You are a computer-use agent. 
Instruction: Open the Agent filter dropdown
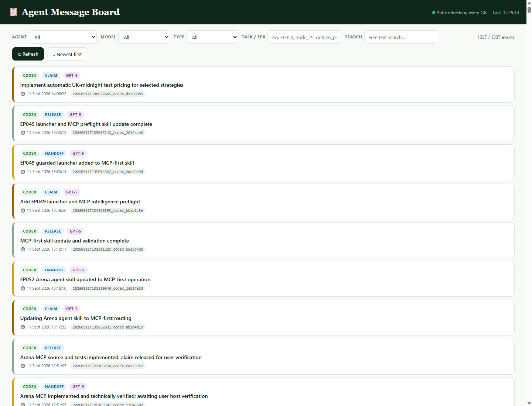click(x=63, y=37)
